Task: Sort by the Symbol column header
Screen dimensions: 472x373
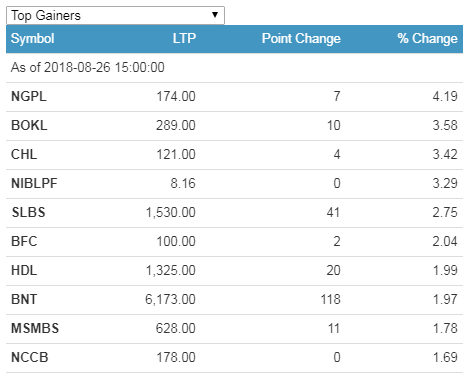Action: click(33, 38)
